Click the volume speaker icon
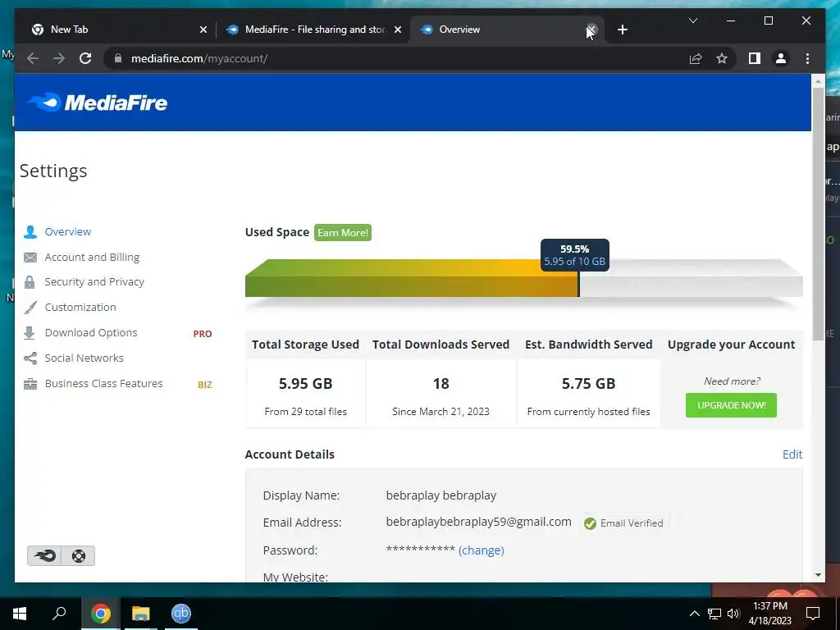Image resolution: width=840 pixels, height=630 pixels. (733, 614)
